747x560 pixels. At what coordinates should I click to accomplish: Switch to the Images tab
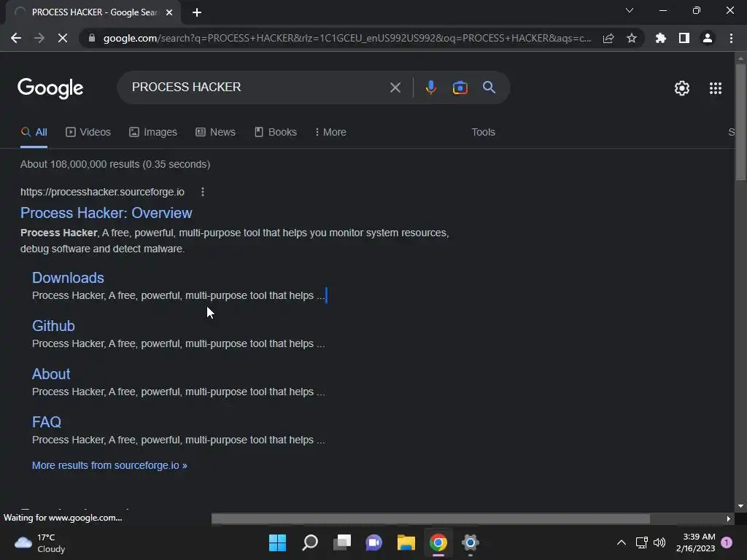click(x=153, y=132)
